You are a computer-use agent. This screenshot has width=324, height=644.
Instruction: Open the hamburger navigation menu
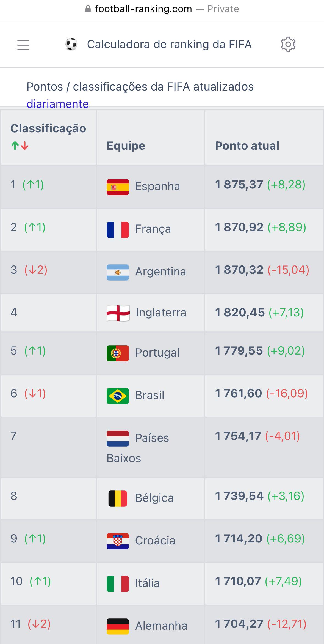tap(23, 45)
